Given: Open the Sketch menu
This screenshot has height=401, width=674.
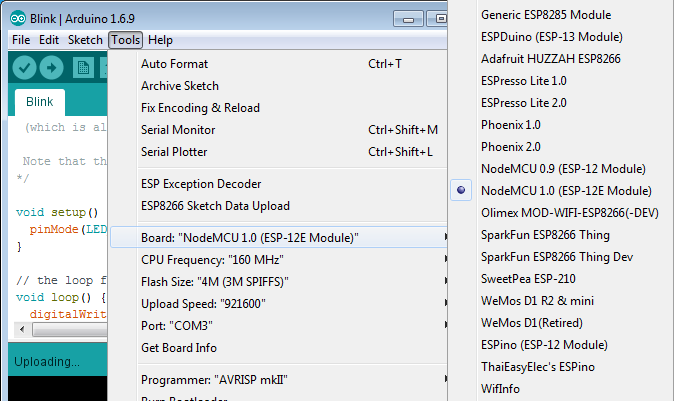Looking at the screenshot, I should tap(85, 40).
